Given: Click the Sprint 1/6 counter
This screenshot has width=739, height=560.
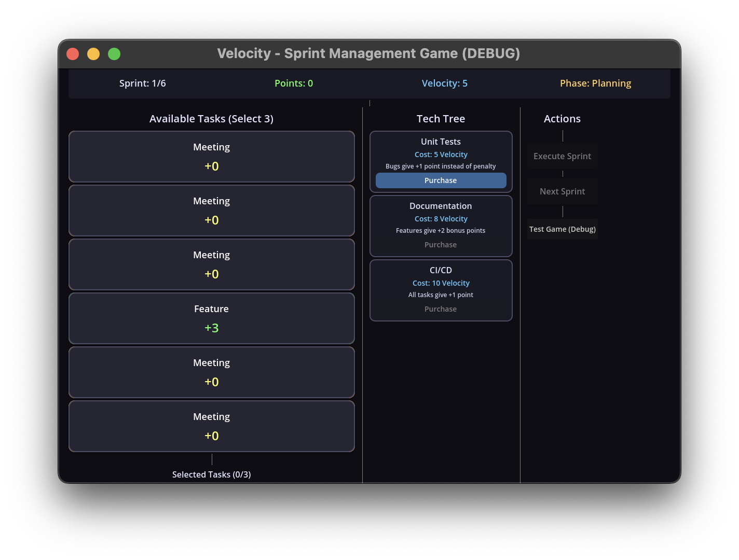Looking at the screenshot, I should click(143, 83).
